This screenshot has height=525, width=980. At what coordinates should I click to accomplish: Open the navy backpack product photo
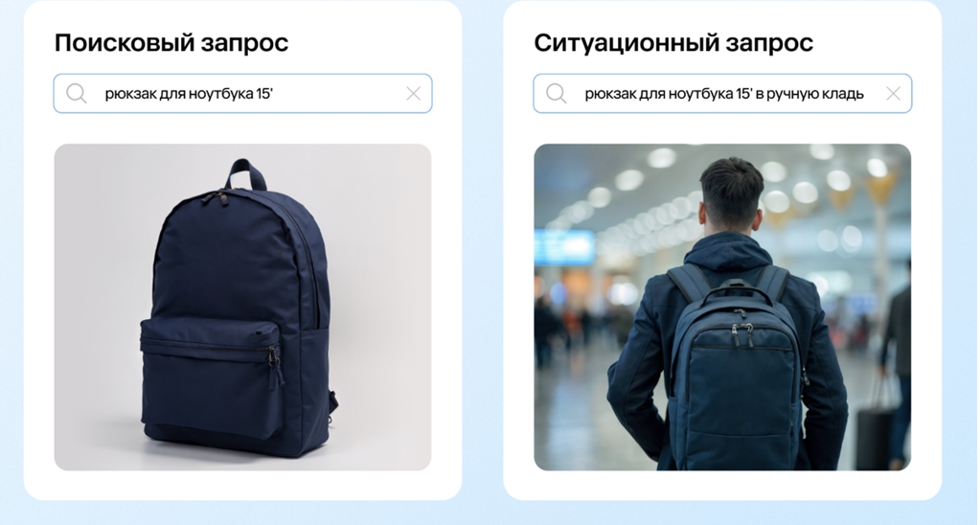[x=242, y=307]
